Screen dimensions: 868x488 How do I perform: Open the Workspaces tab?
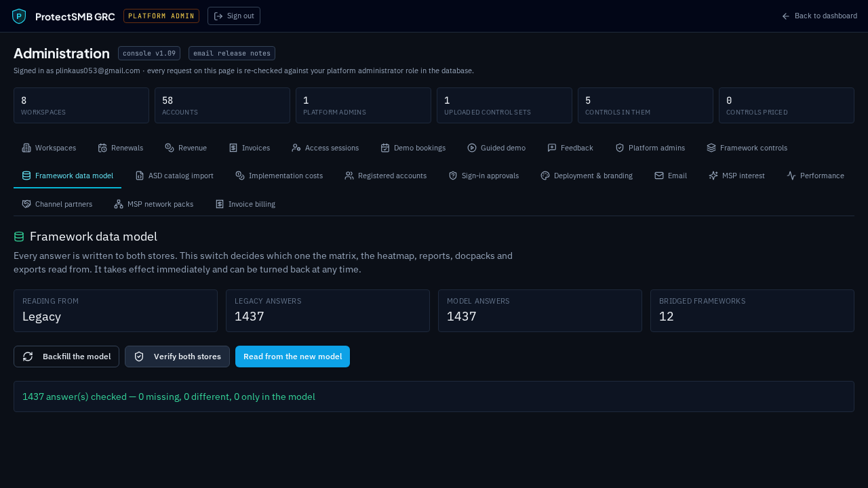click(49, 148)
